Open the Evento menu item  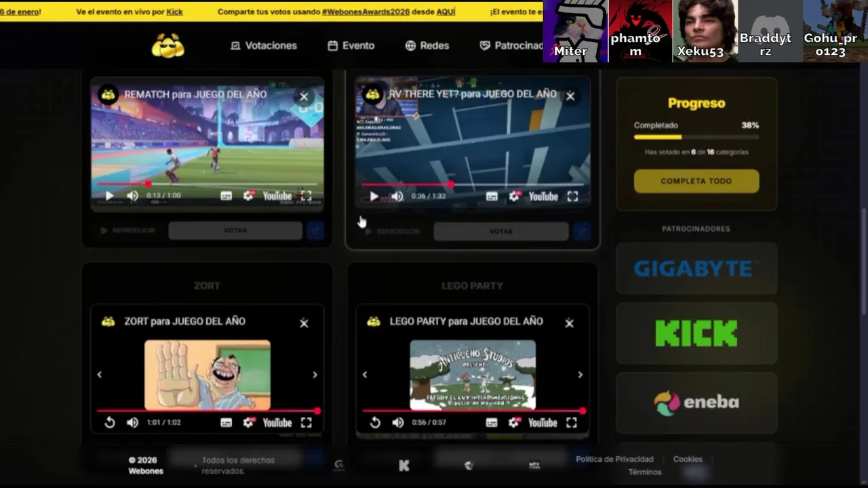tap(351, 45)
